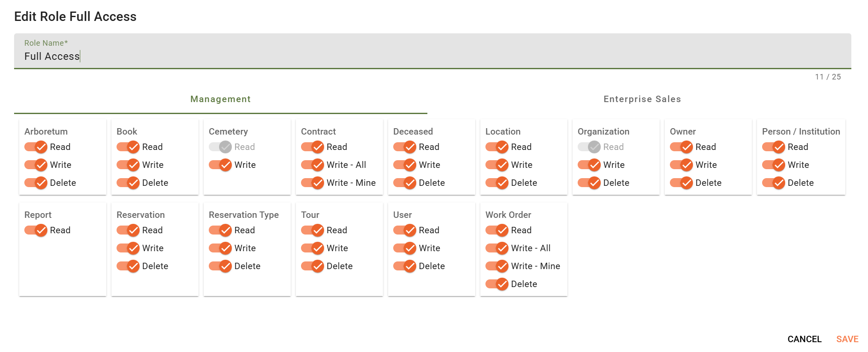The image size is (868, 352).
Task: Disable Reservation Type Delete toggle
Action: point(221,266)
